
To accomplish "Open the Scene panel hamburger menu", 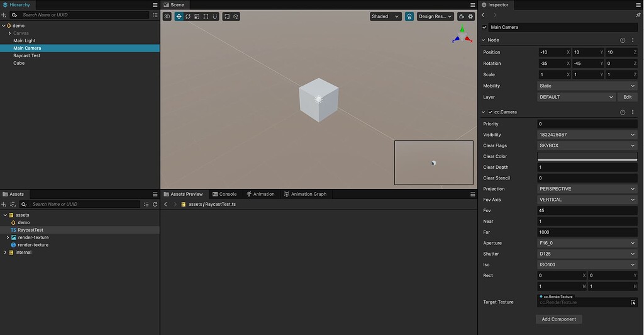I will (x=473, y=5).
